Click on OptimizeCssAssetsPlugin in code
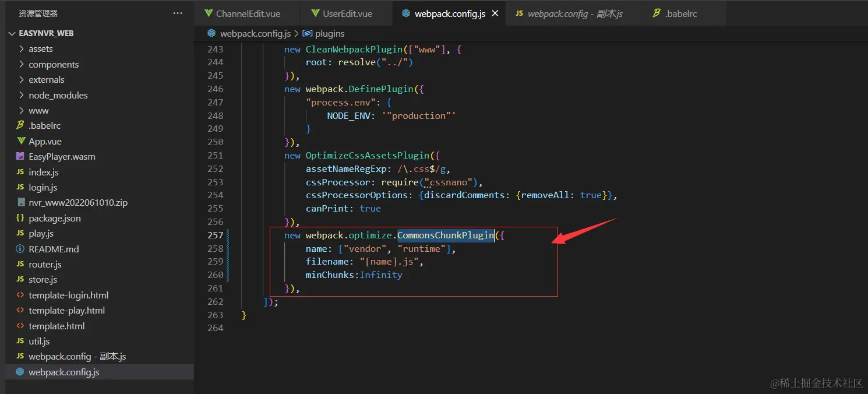This screenshot has width=868, height=394. 368,155
